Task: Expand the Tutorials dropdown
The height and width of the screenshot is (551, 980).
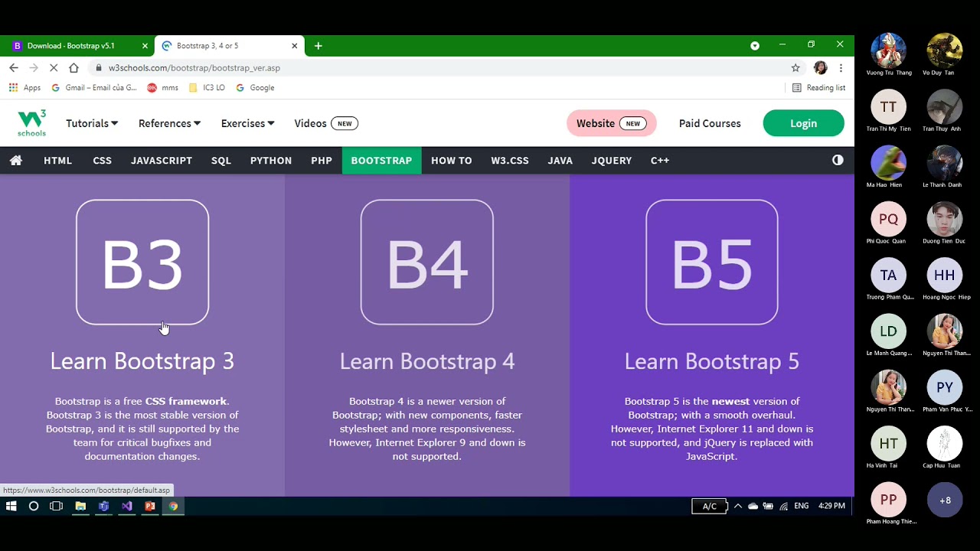Action: [x=92, y=123]
